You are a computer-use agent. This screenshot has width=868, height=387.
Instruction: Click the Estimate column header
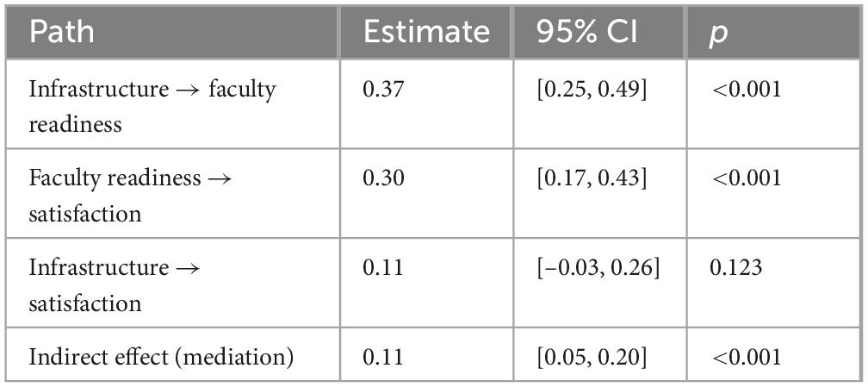[x=425, y=33]
